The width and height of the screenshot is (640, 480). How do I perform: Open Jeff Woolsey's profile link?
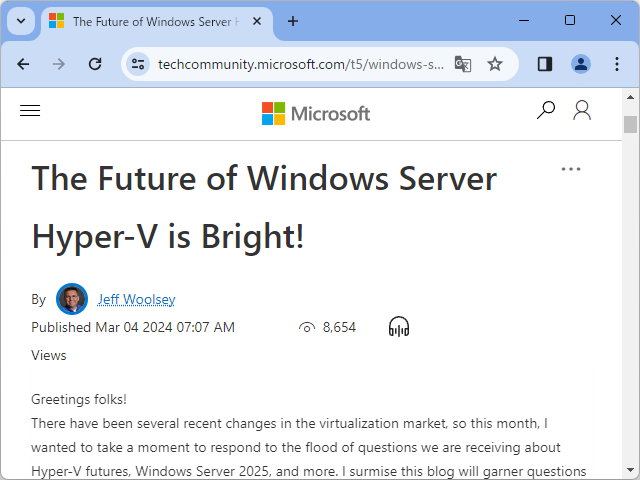coord(136,299)
